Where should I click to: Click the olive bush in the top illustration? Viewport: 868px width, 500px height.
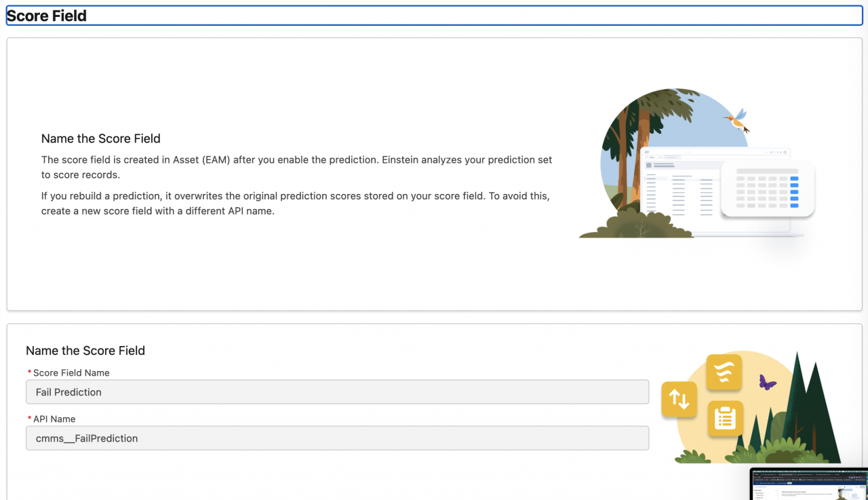(x=635, y=225)
